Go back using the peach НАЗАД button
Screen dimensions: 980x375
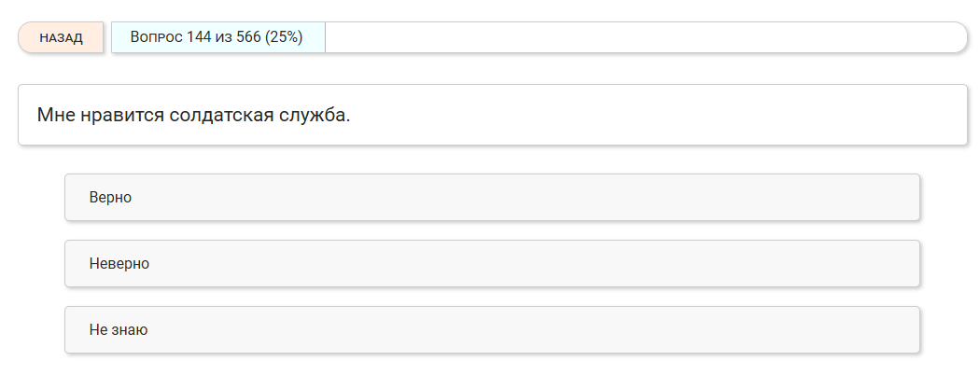point(61,37)
